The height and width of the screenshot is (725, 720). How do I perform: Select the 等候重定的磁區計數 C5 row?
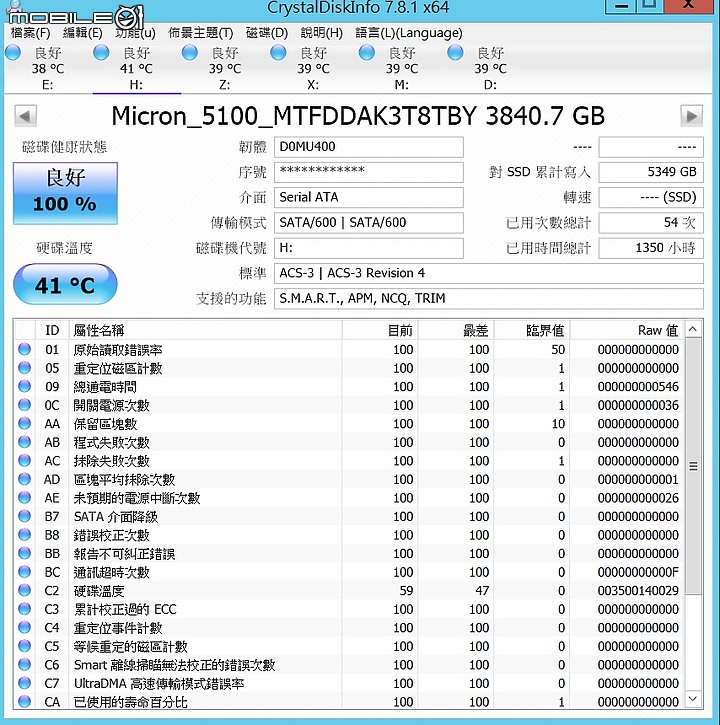click(349, 646)
